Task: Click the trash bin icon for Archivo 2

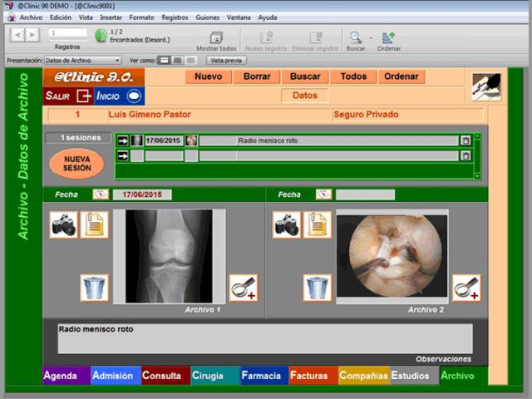Action: pos(318,288)
